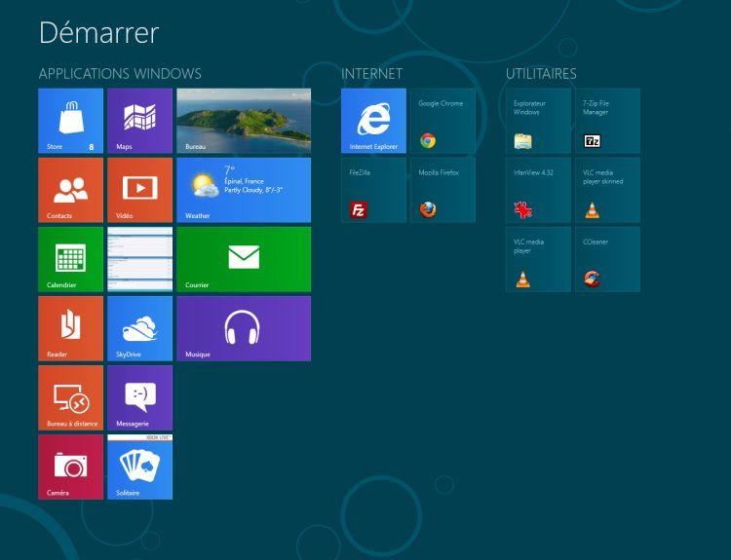Launch Internet Explorer from the Internet group

(373, 121)
